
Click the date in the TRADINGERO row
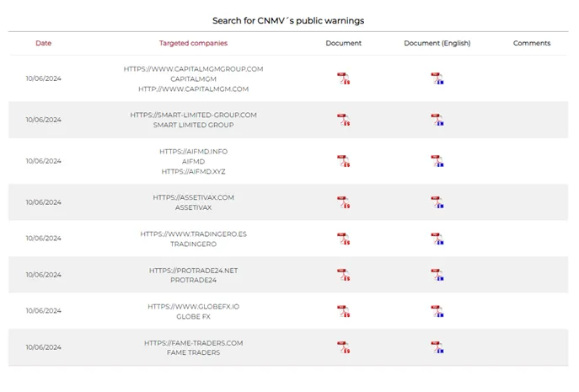tap(44, 239)
